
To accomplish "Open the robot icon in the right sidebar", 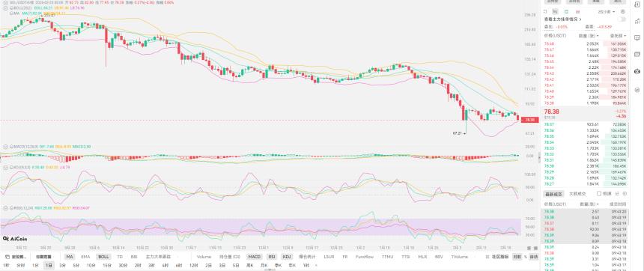I will pyautogui.click(x=637, y=71).
